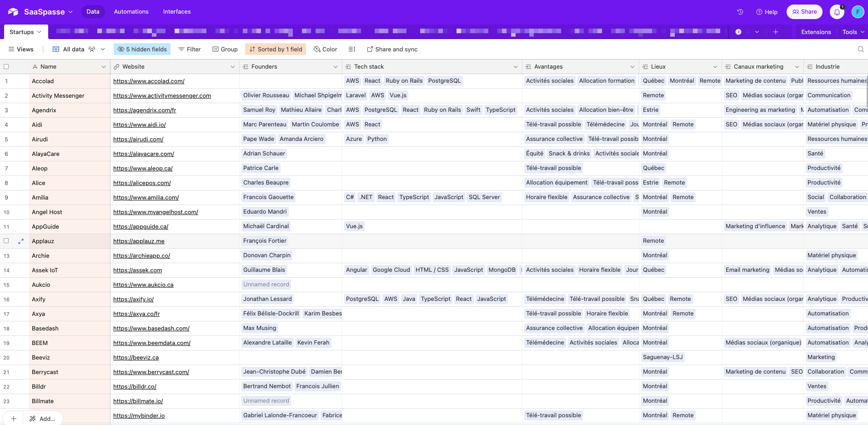Select the Saguenay-LSJ location tag
The height and width of the screenshot is (425, 868).
(662, 357)
